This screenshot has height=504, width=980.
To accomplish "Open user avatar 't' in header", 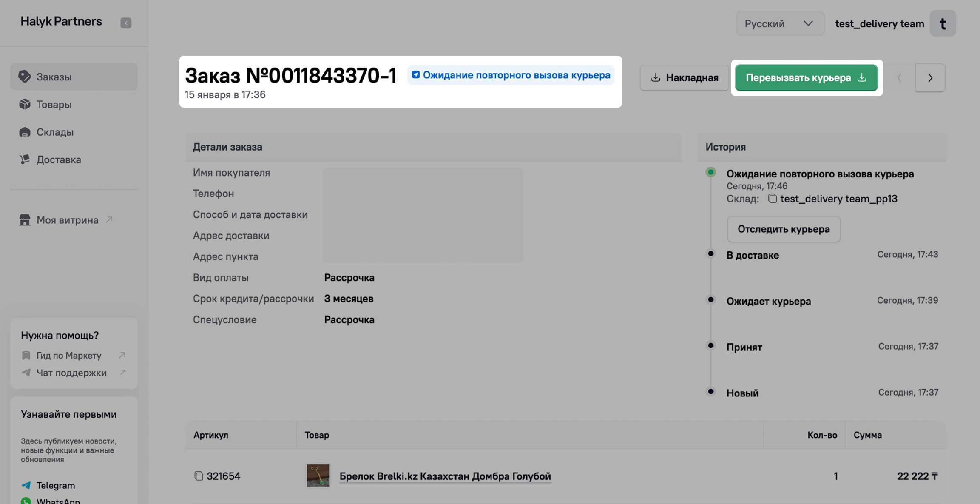I will coord(943,24).
